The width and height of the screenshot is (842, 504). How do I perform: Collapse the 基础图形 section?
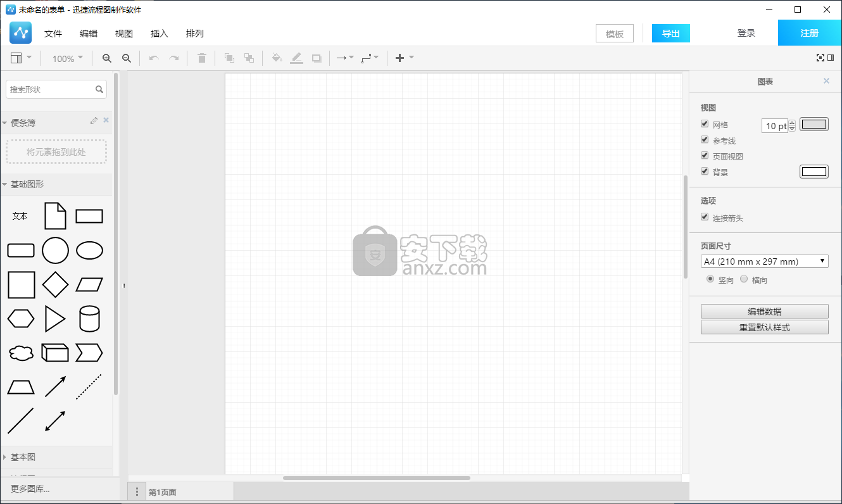pyautogui.click(x=5, y=184)
